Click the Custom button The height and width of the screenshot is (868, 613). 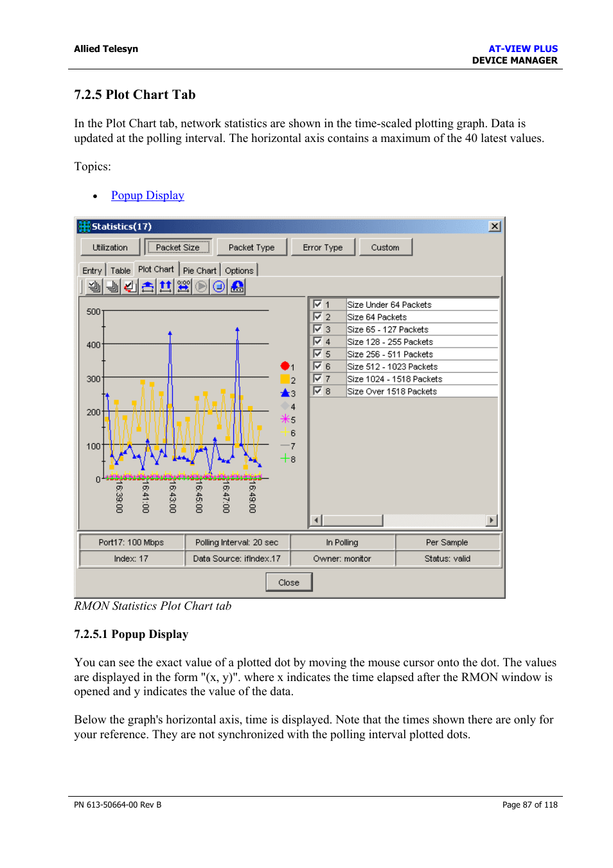pyautogui.click(x=386, y=247)
